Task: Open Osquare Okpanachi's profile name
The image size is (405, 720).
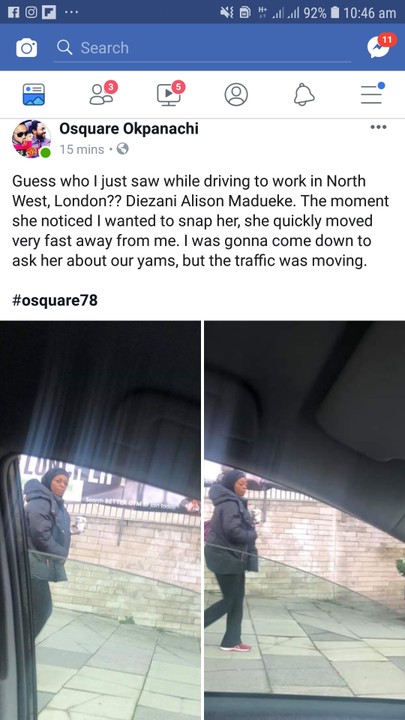Action: click(129, 129)
